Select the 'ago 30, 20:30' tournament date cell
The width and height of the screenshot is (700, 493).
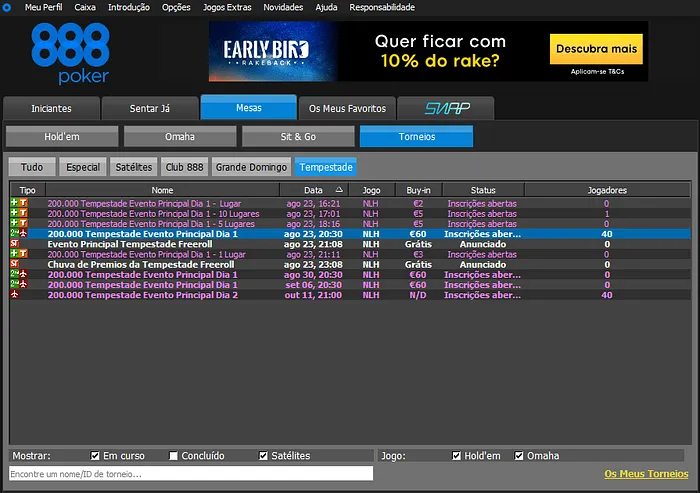point(313,275)
